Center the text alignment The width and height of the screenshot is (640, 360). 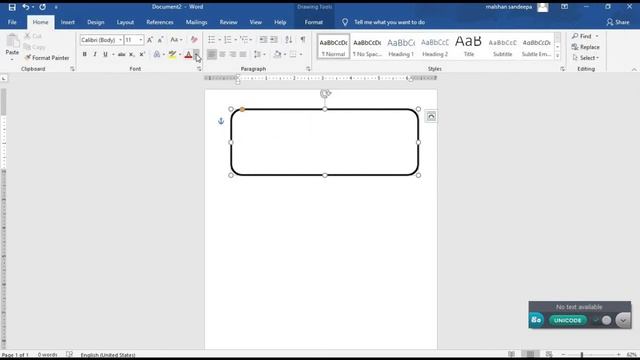pos(222,54)
